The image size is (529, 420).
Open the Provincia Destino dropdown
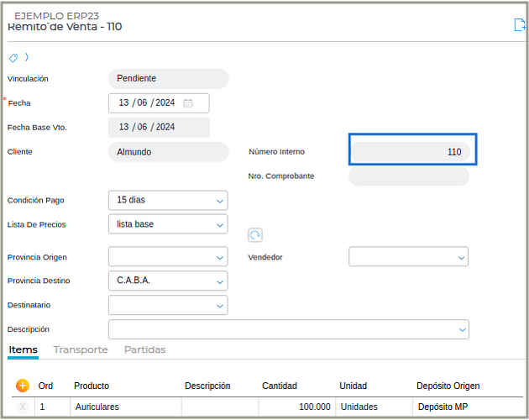coord(219,281)
